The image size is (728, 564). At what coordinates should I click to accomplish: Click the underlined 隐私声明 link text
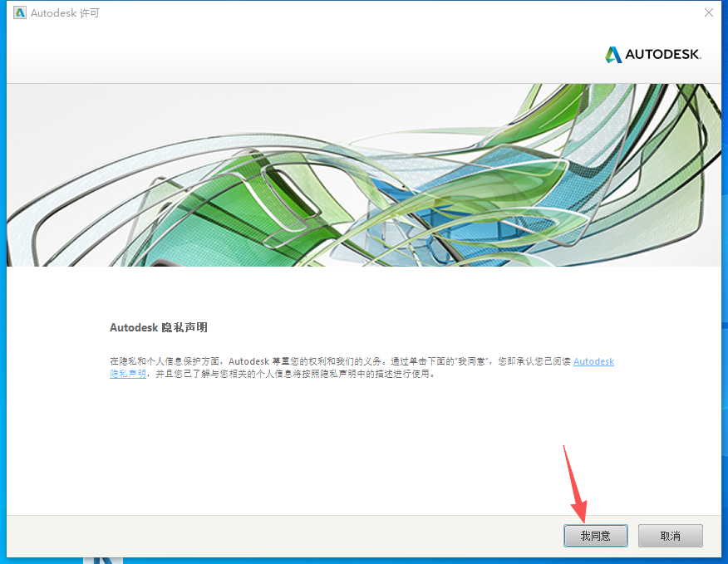(127, 373)
